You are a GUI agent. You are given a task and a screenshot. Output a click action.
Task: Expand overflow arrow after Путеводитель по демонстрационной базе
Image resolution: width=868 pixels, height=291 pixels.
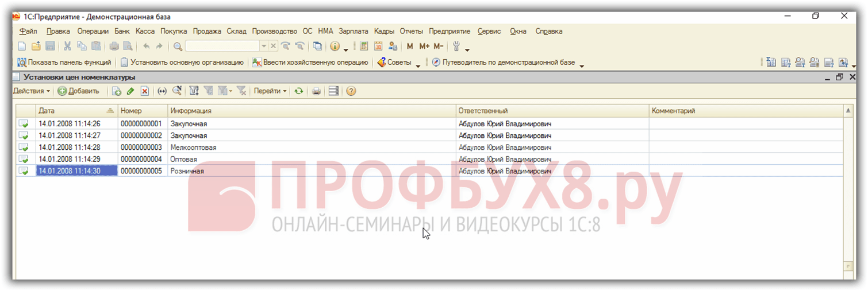581,66
